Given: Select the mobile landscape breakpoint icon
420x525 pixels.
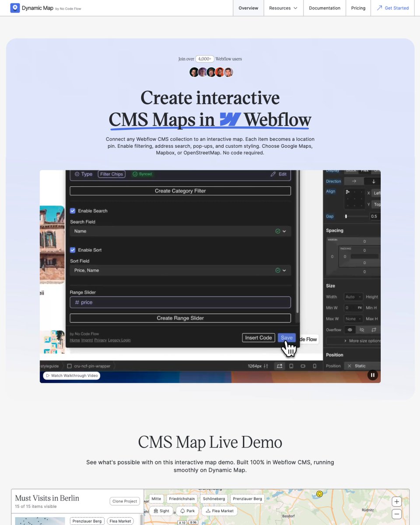Looking at the screenshot, I should click(x=303, y=366).
